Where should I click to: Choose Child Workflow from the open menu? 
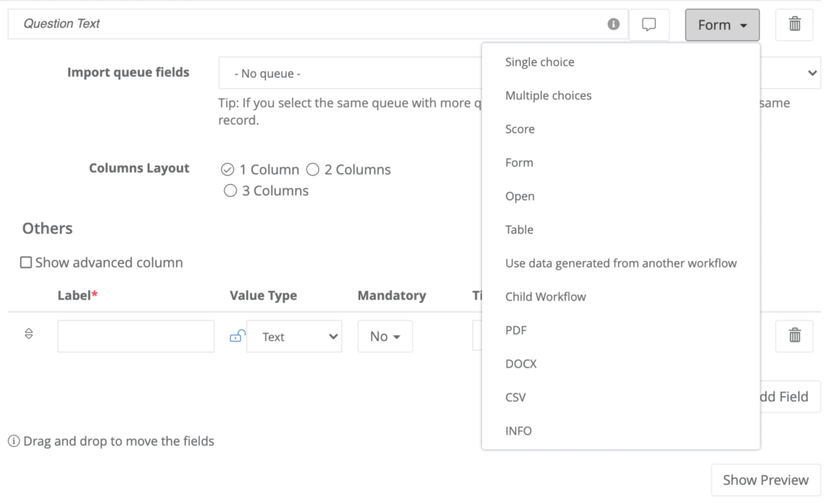pyautogui.click(x=546, y=296)
